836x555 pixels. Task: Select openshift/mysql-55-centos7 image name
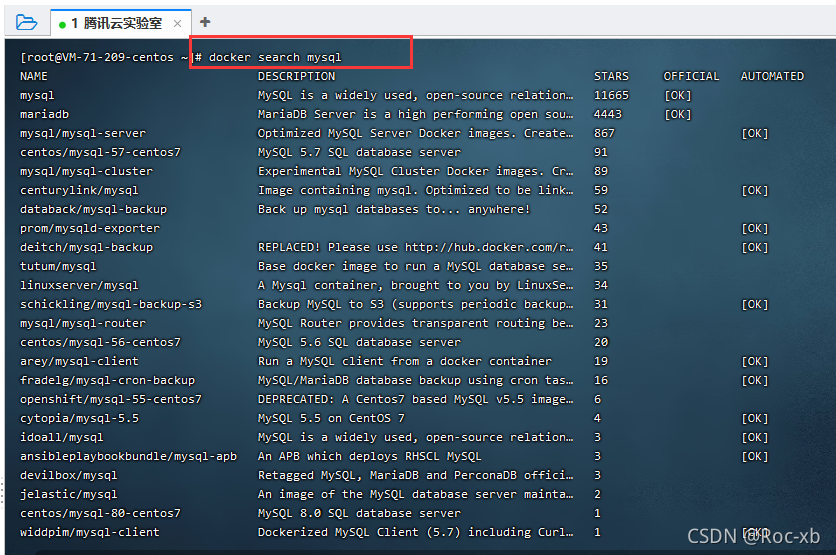(111, 399)
